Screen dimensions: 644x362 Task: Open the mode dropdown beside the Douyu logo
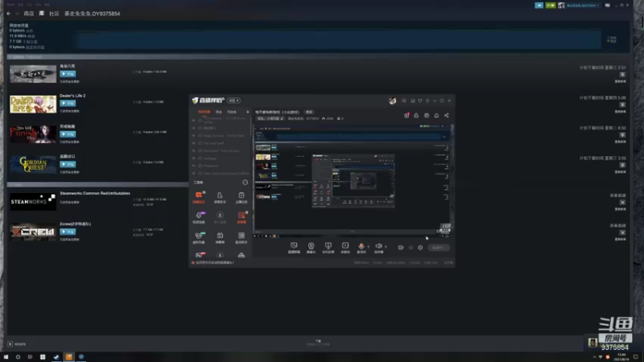(x=233, y=101)
